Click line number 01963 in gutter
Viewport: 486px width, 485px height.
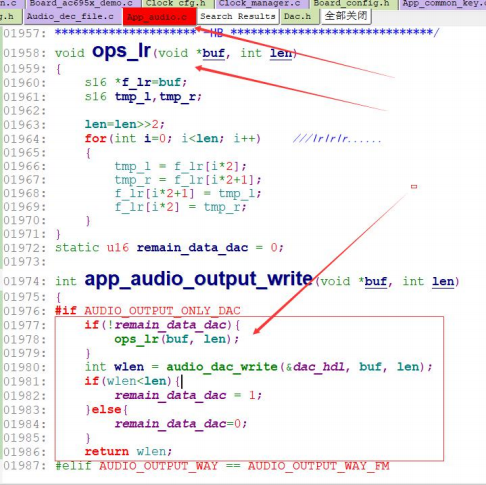click(25, 125)
